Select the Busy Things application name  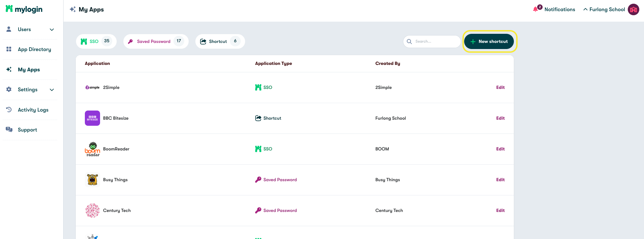[x=115, y=180]
